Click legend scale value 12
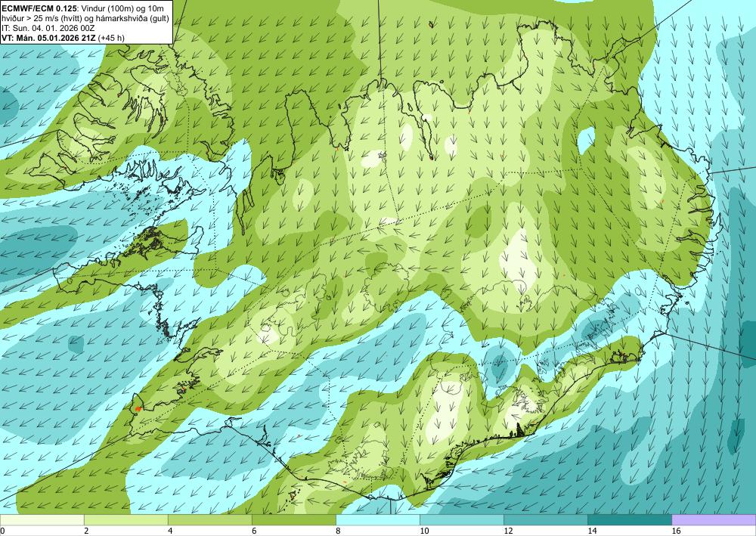756x536 pixels. (x=508, y=531)
